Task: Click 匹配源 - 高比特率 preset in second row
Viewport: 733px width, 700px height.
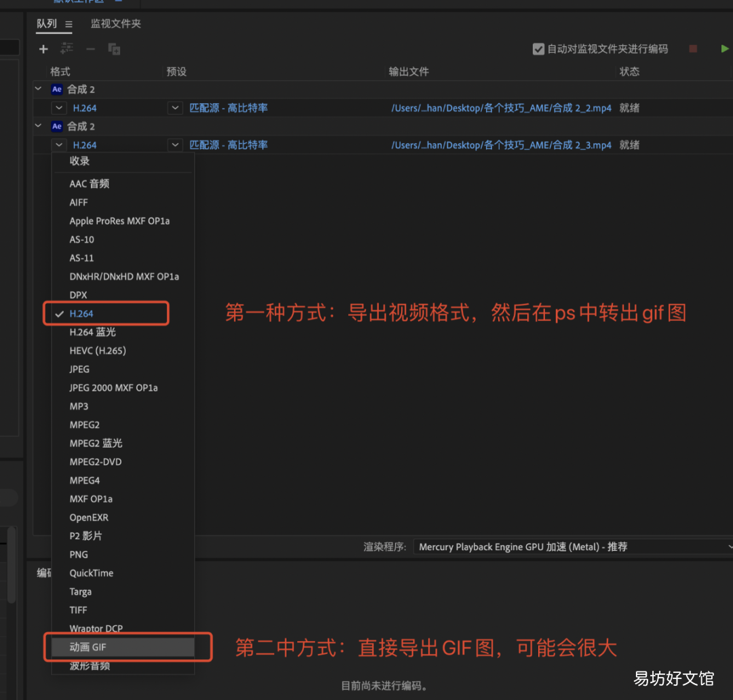Action: click(229, 145)
